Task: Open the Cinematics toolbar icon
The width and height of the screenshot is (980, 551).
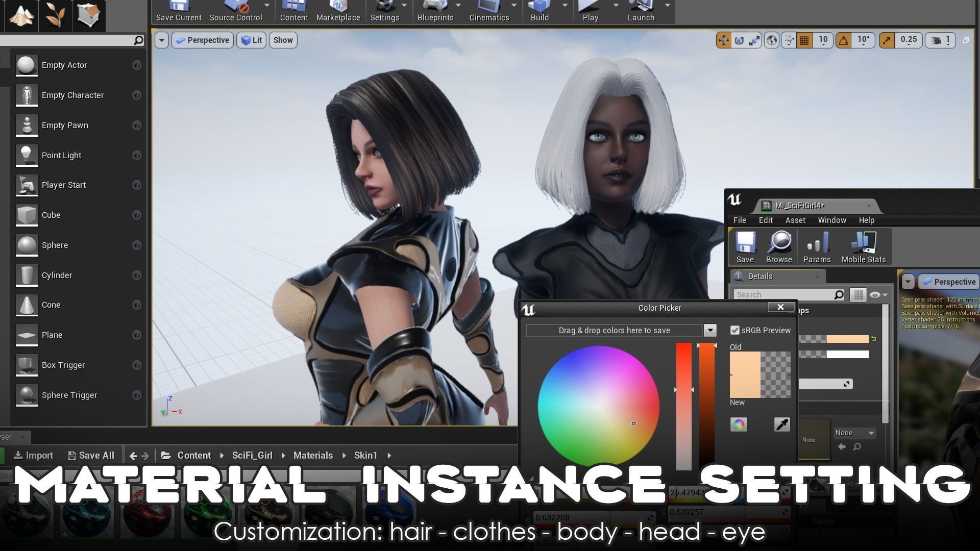Action: click(x=489, y=11)
